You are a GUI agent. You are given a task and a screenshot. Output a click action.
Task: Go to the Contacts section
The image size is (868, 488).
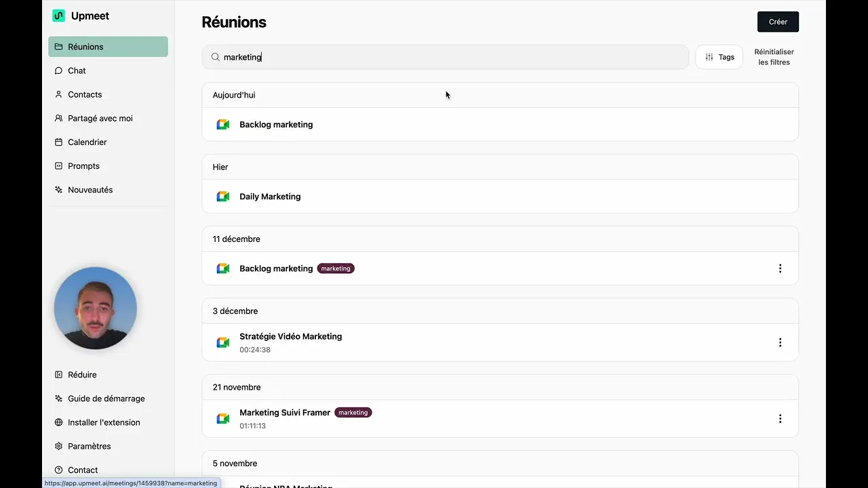85,94
